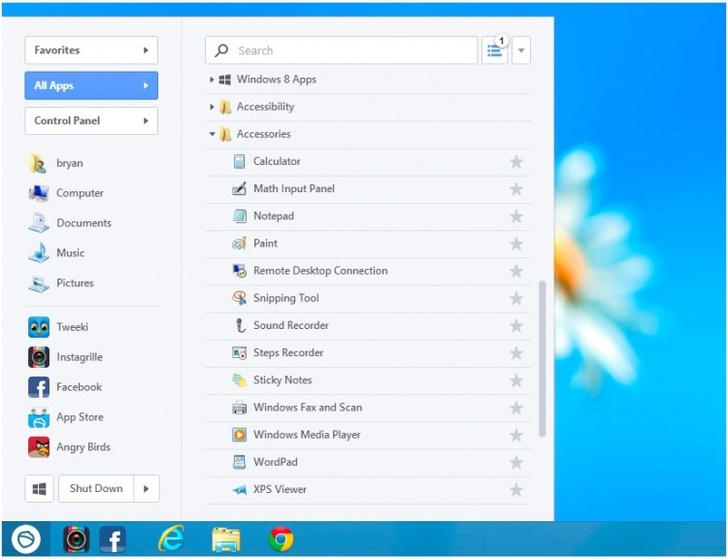
Task: Toggle favorite star for Sticky Notes
Action: tap(516, 380)
